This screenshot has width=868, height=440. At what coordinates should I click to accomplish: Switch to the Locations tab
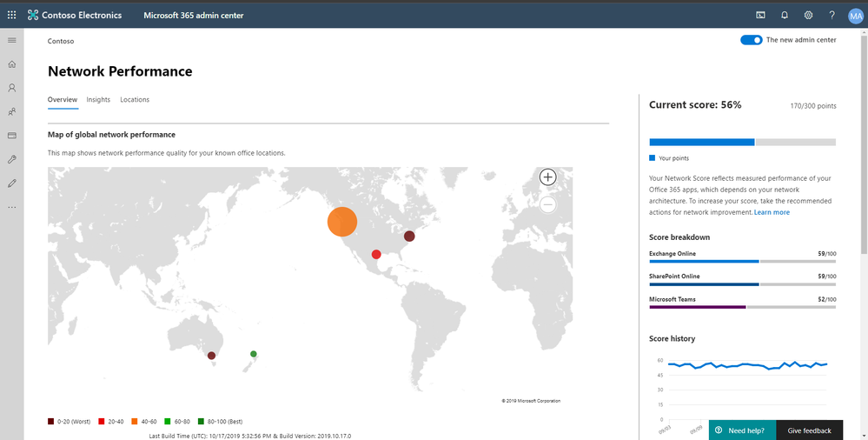click(135, 100)
